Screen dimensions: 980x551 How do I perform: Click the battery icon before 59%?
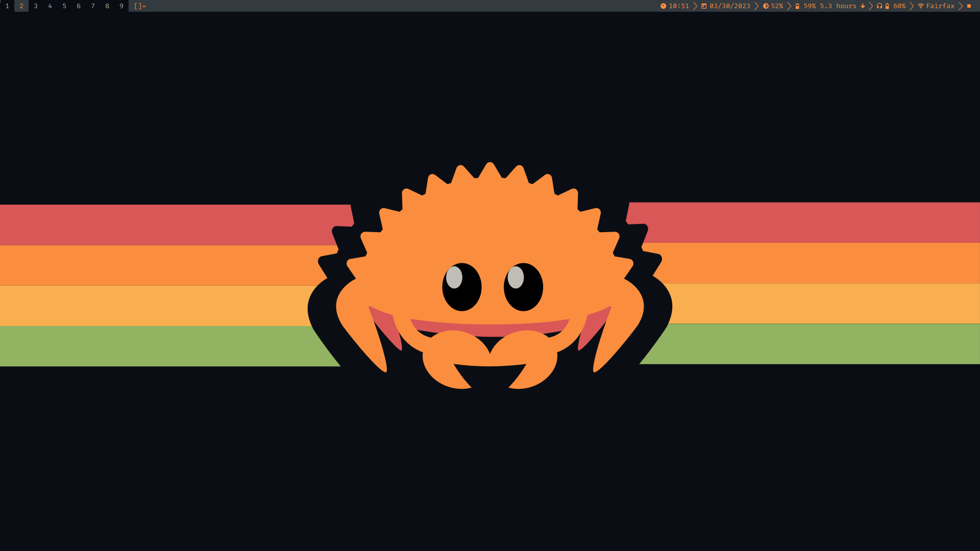tap(797, 6)
